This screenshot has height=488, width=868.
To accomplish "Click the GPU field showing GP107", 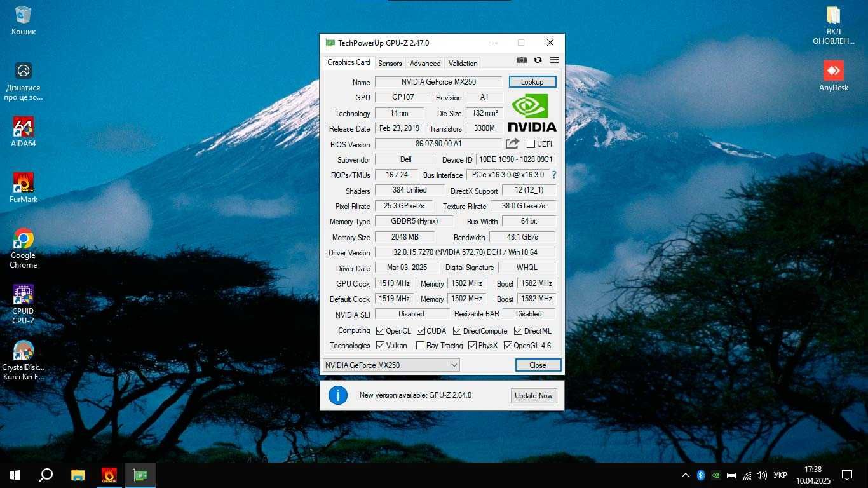I will (403, 97).
